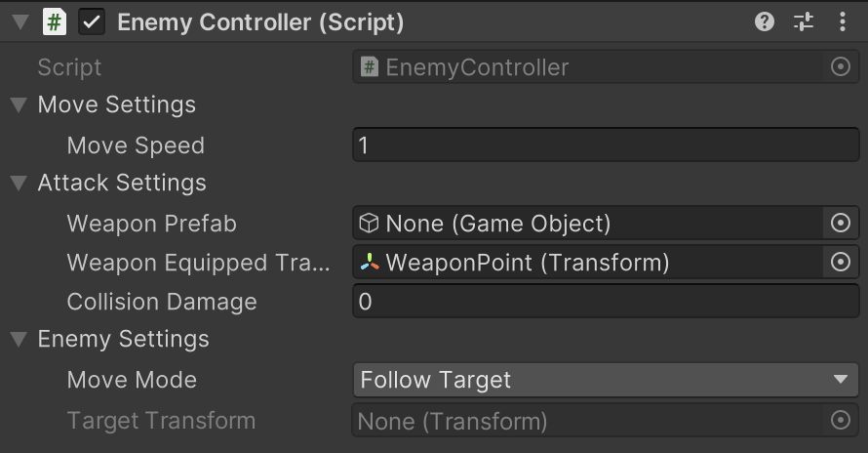
Task: Open object picker for Target Transform
Action: click(841, 420)
